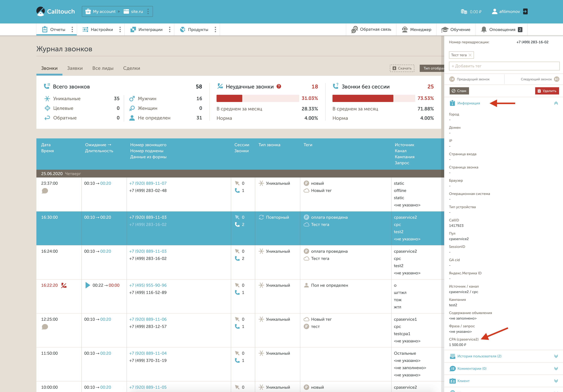Open caller number +7 (920) 889-11-07
Image resolution: width=563 pixels, height=392 pixels.
coord(148,183)
